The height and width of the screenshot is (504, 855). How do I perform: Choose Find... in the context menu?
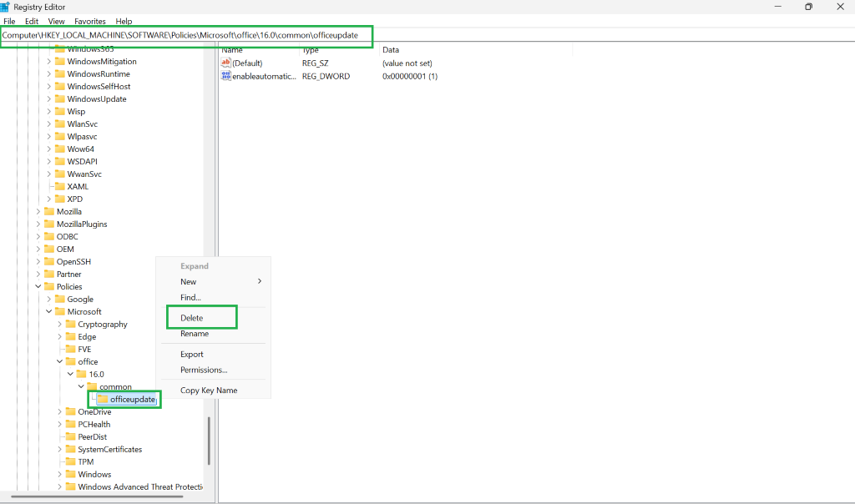click(x=213, y=298)
